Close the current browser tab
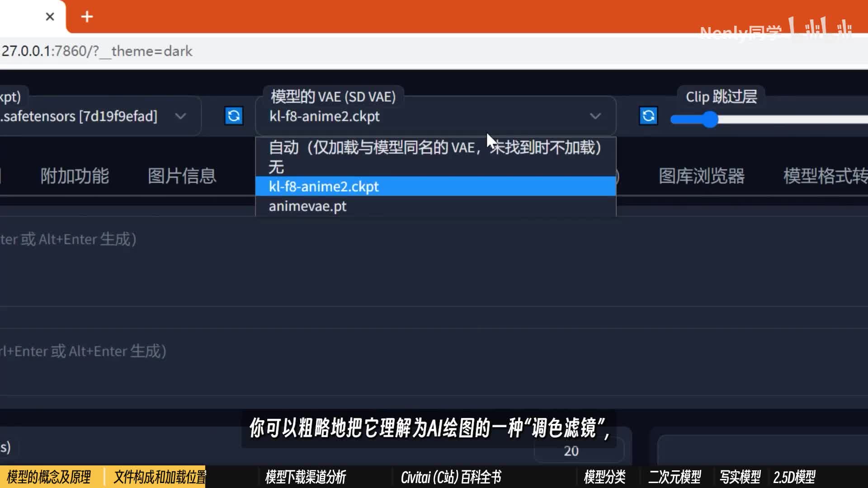This screenshot has height=488, width=868. tap(50, 17)
